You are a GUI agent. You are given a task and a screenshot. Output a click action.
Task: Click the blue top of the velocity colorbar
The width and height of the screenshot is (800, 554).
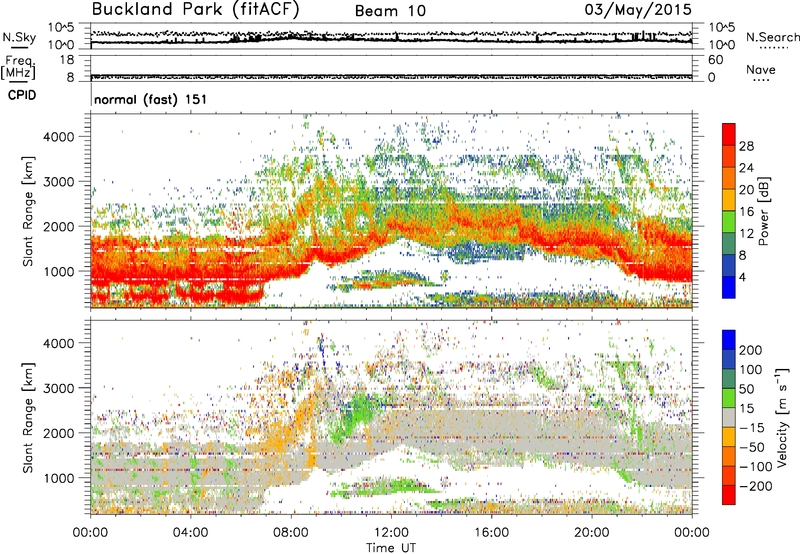click(729, 340)
